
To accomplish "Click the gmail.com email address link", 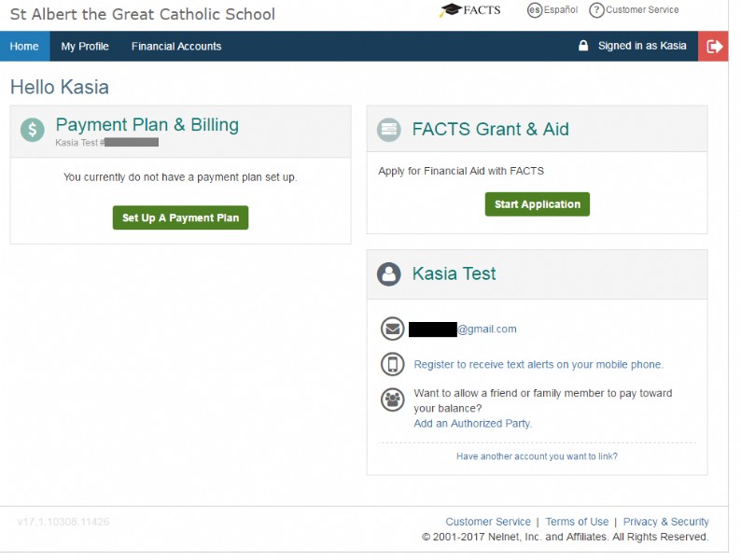I will point(487,329).
